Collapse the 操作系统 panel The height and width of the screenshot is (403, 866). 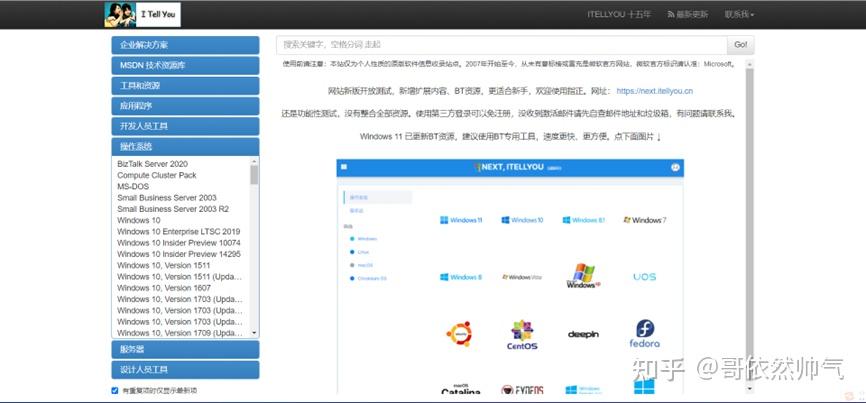(185, 146)
